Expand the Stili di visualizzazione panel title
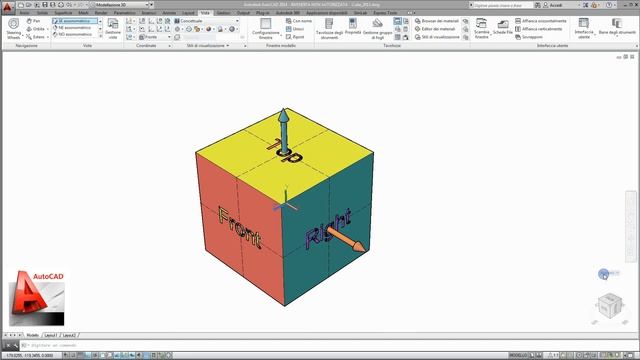 208,46
